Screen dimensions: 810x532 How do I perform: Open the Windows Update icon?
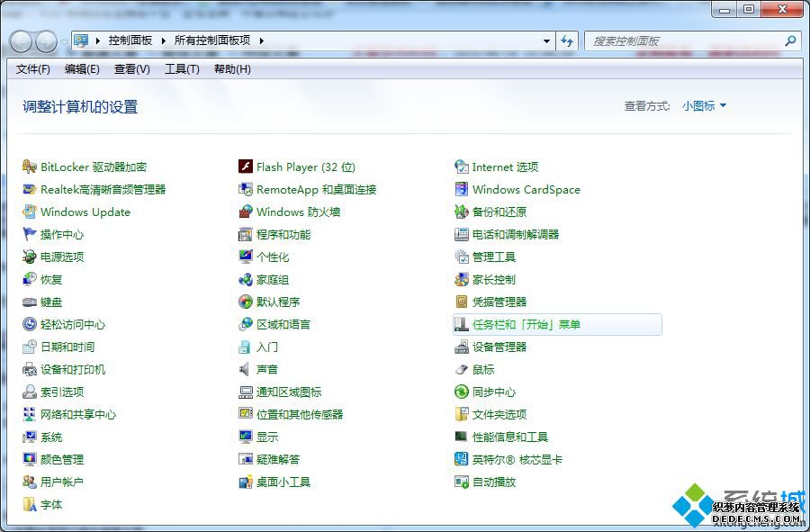click(30, 212)
